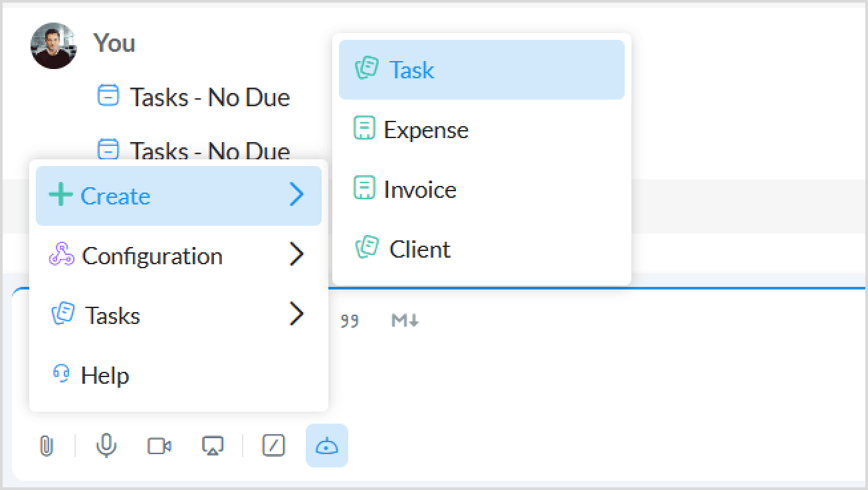Select Expense from the Create submenu

pyautogui.click(x=425, y=129)
